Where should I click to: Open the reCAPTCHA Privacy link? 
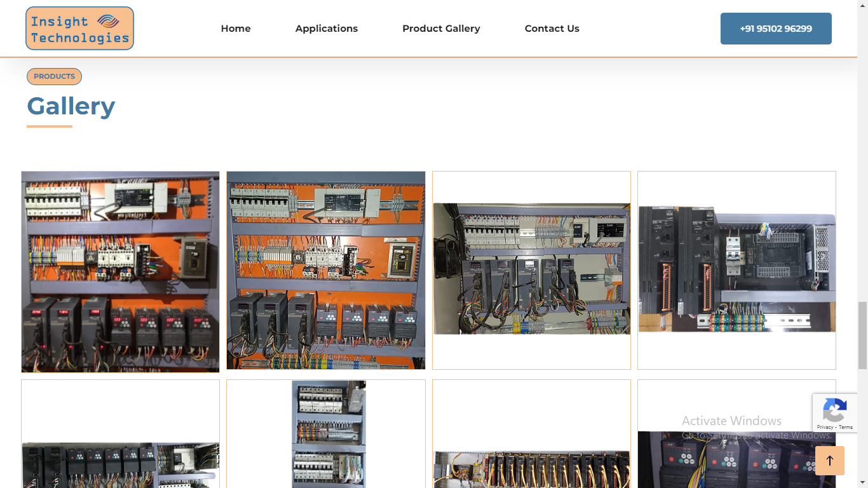point(825,427)
